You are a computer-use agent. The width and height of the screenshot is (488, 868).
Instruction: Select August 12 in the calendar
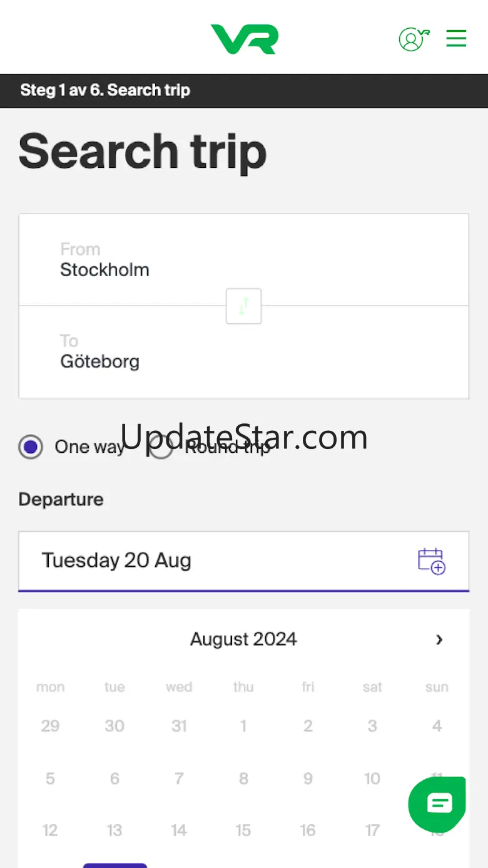pos(50,830)
